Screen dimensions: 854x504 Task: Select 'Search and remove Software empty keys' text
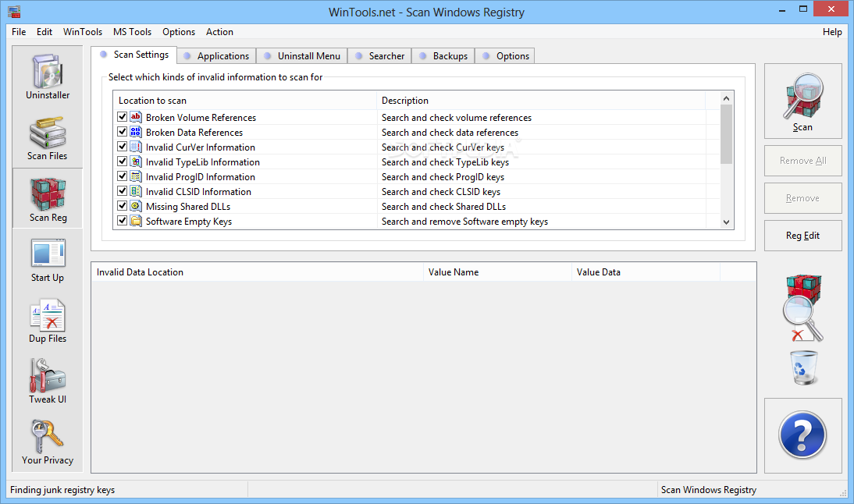click(464, 222)
